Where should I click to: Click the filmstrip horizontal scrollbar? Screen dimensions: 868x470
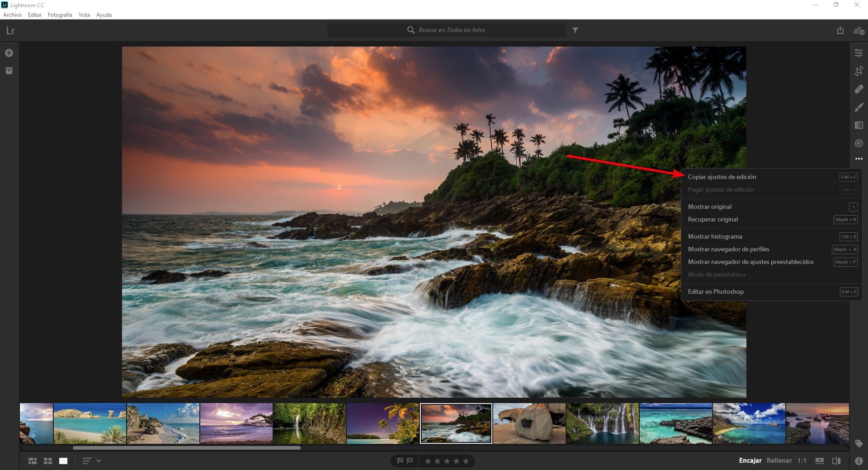[187, 448]
